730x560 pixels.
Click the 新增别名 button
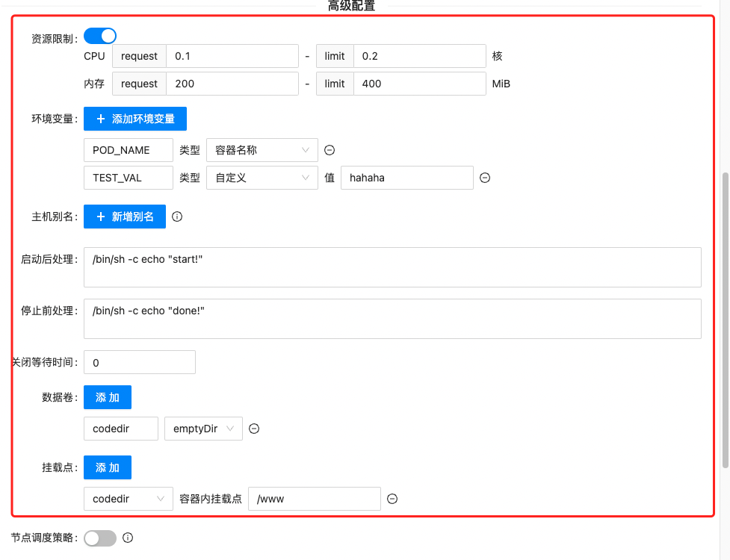(x=125, y=217)
